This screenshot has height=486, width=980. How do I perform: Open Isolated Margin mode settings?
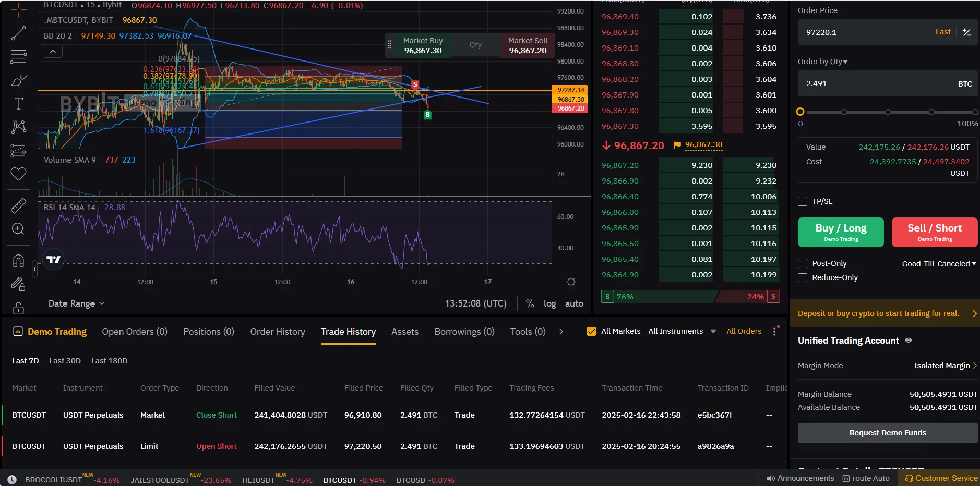pyautogui.click(x=945, y=366)
